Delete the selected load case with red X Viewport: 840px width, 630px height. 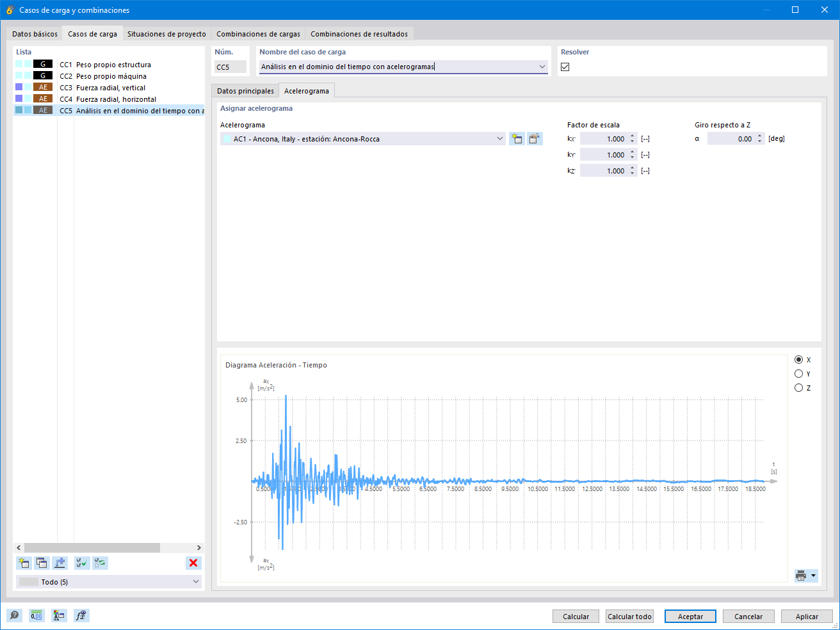(x=193, y=563)
